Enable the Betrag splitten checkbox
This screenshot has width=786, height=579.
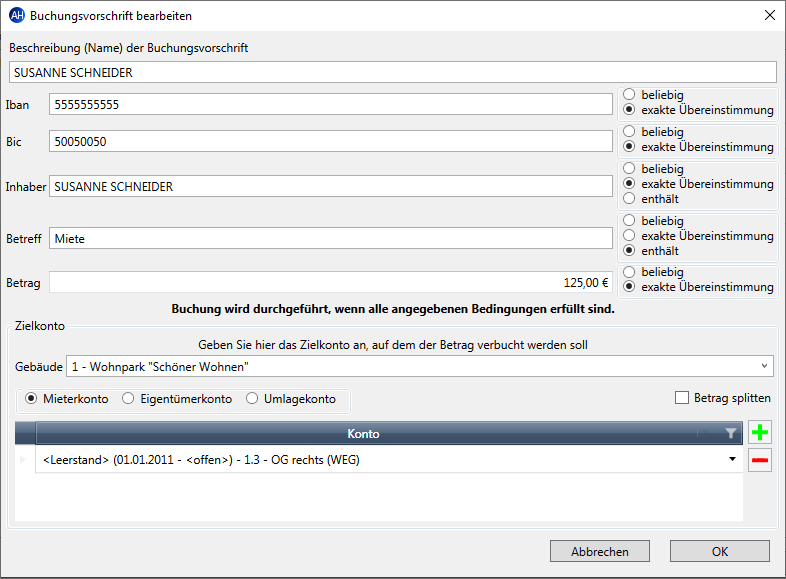[682, 398]
